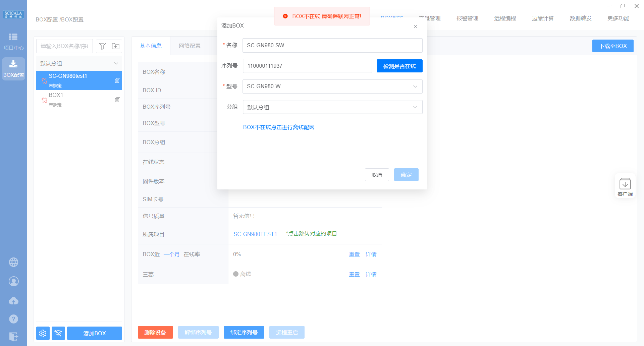
Task: Open the user account icon in sidebar
Action: pos(13,281)
